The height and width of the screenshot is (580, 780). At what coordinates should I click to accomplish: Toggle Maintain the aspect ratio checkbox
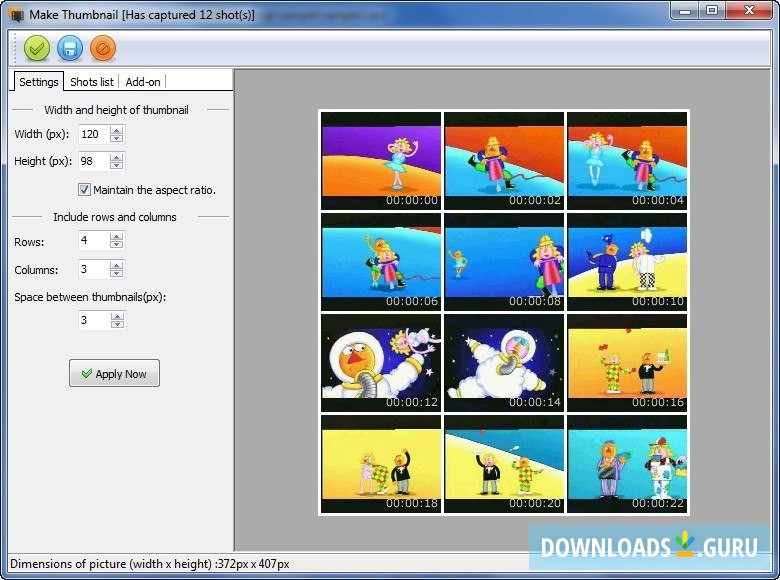point(84,190)
